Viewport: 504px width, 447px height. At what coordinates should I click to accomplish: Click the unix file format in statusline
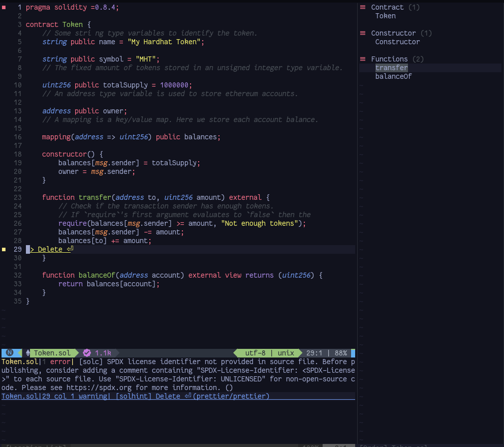tap(286, 353)
